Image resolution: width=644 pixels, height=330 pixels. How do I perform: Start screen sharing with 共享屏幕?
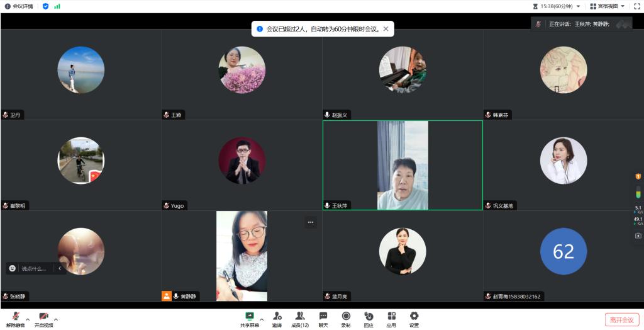coord(249,317)
